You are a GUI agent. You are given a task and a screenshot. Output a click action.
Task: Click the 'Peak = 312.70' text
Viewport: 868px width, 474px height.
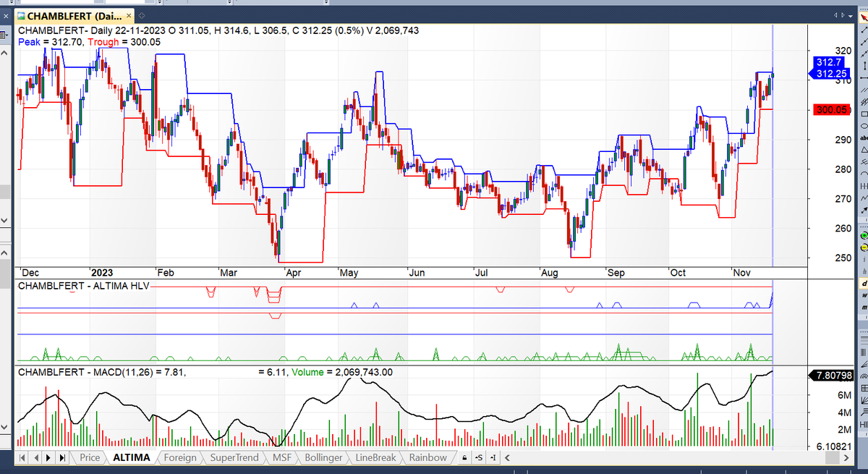[x=51, y=42]
